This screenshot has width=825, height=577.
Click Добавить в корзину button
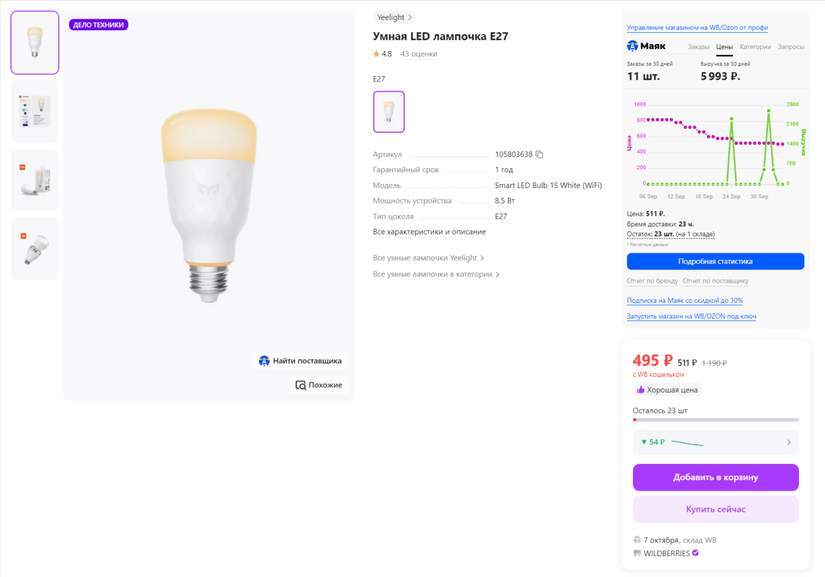715,477
